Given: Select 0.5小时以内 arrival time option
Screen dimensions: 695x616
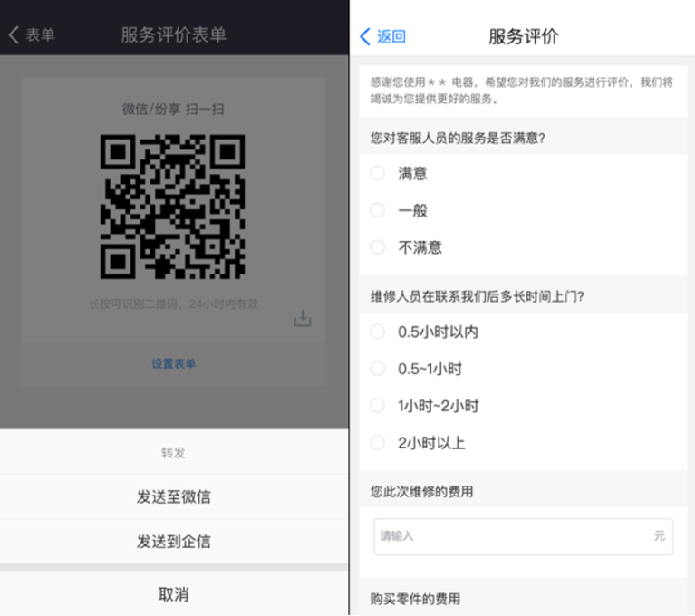Looking at the screenshot, I should click(378, 332).
